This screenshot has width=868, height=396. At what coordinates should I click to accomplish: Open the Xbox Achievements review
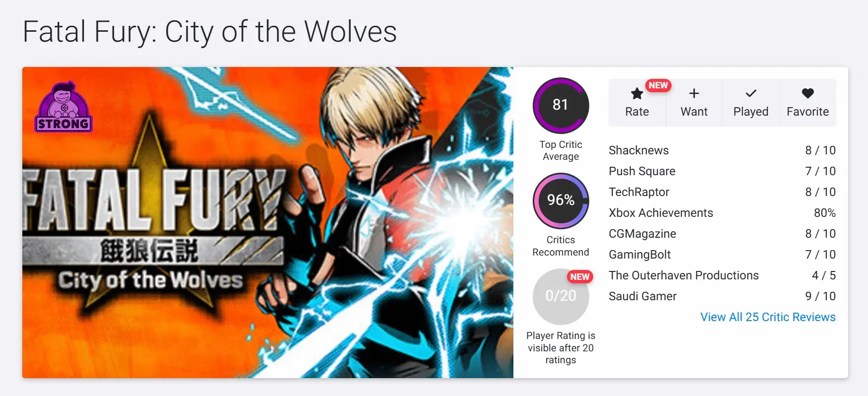point(722,213)
